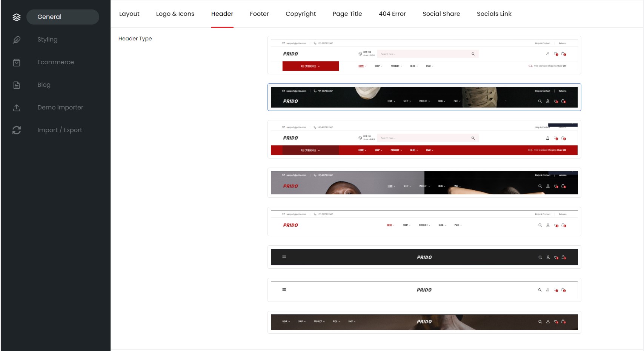Screen dimensions: 644x351
Task: Open the Social Share tab
Action: pyautogui.click(x=441, y=14)
